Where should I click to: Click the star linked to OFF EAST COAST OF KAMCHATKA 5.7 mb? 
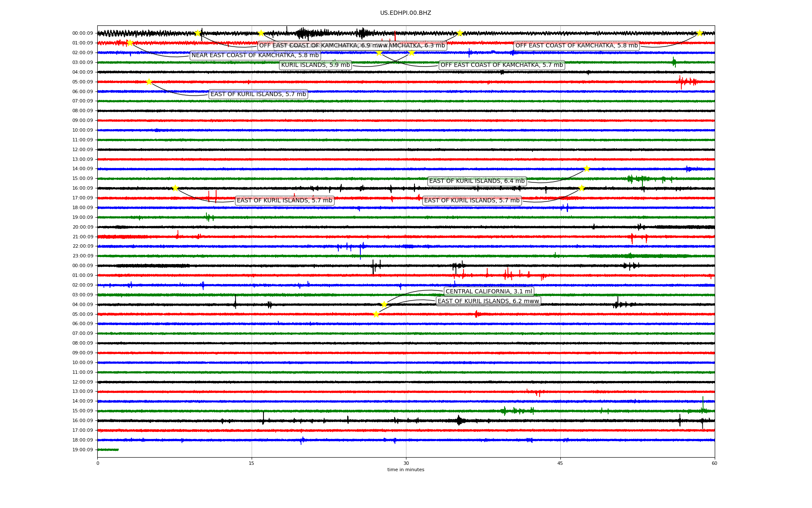point(379,52)
